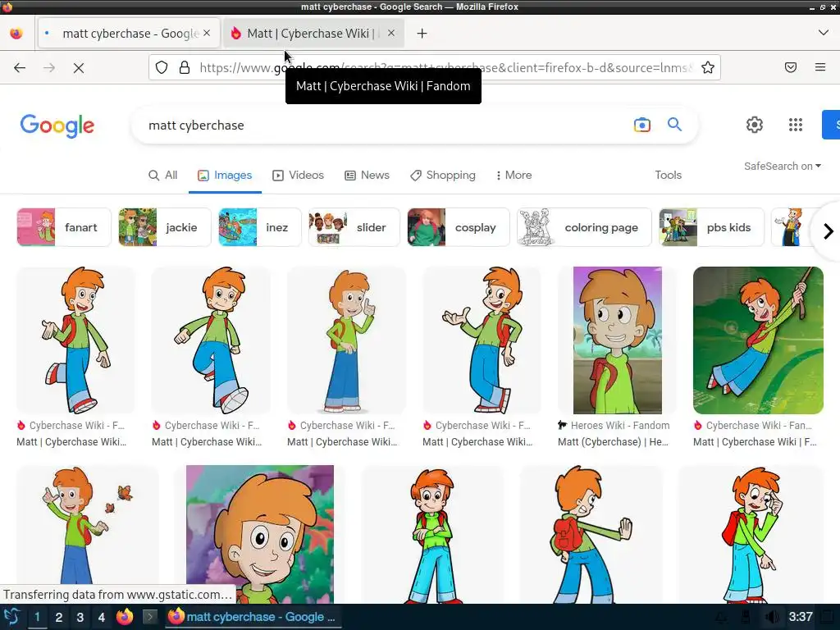Open the Matt image pointing finger upward
The image size is (840, 630).
coord(347,340)
